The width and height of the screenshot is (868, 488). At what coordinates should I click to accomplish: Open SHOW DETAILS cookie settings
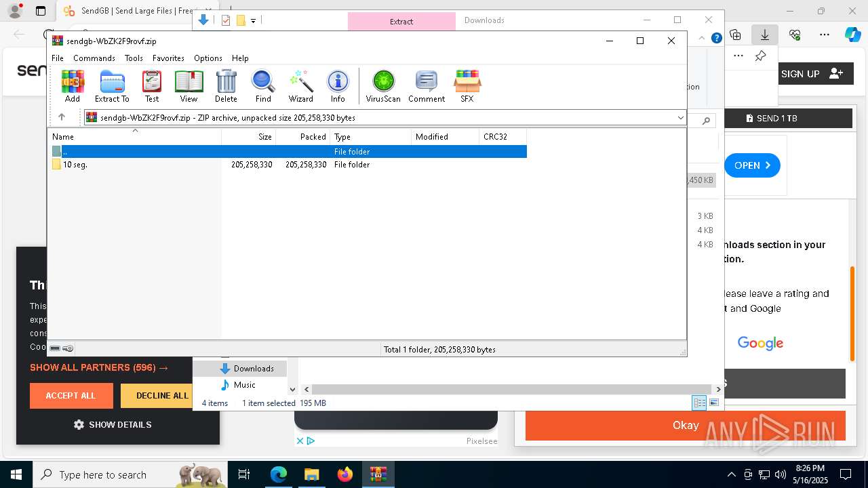point(113,425)
